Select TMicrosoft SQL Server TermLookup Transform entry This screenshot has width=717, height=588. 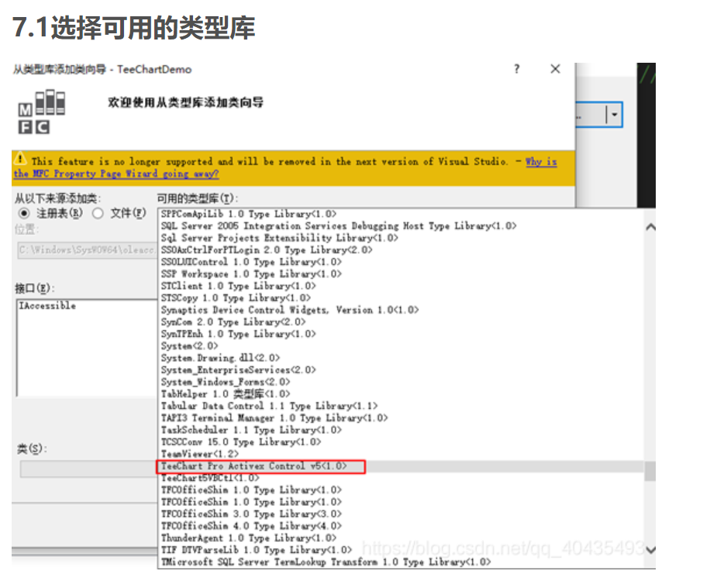coord(326,562)
